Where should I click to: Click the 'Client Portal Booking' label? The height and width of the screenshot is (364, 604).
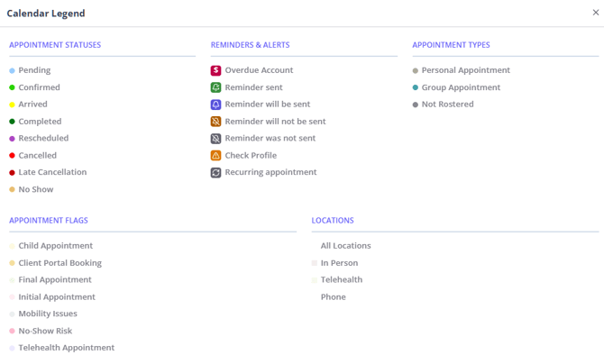point(60,263)
